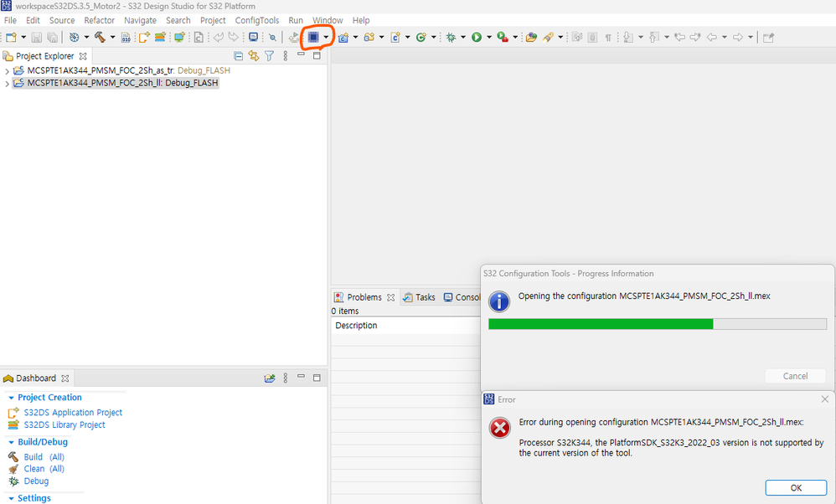Open the Refactor menu
Image resolution: width=836 pixels, height=504 pixels.
(99, 20)
